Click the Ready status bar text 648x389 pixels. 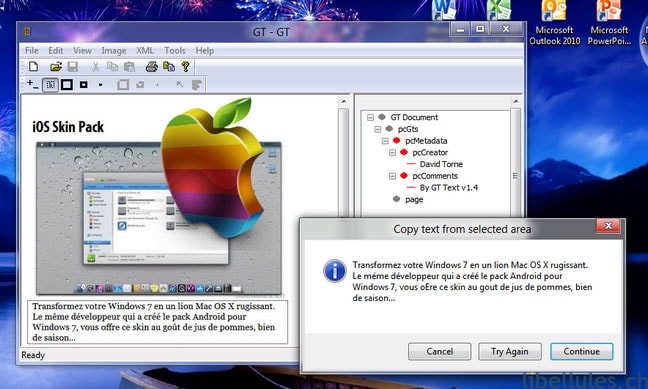pos(33,355)
